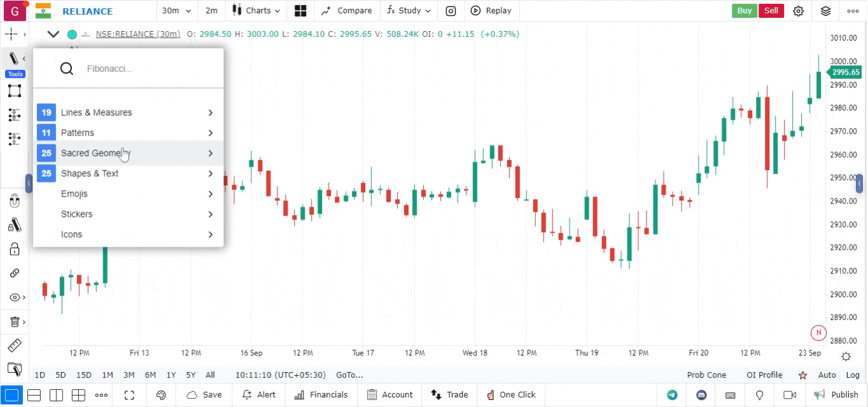The width and height of the screenshot is (868, 407).
Task: Click the color theme palette icon
Action: pos(161,395)
